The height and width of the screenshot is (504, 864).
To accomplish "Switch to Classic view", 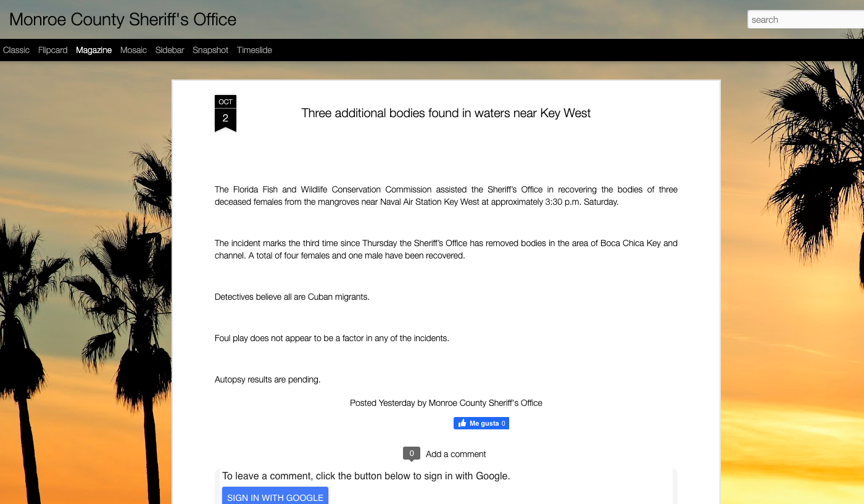I will [16, 50].
